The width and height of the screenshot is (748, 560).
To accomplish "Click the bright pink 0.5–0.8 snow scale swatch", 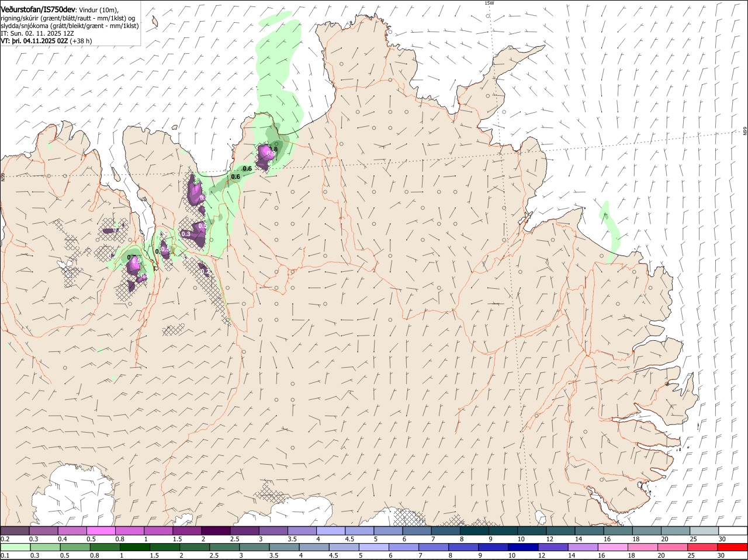I will (101, 531).
